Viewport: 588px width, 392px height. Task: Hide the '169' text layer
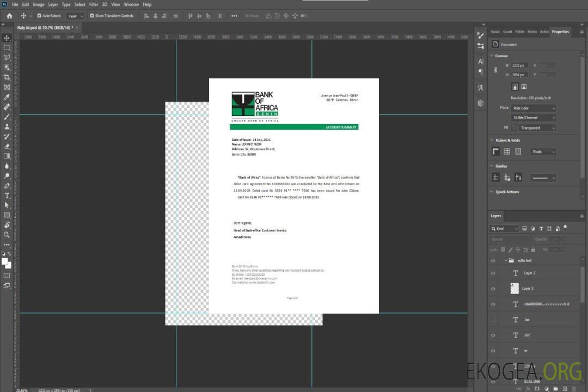tap(493, 335)
